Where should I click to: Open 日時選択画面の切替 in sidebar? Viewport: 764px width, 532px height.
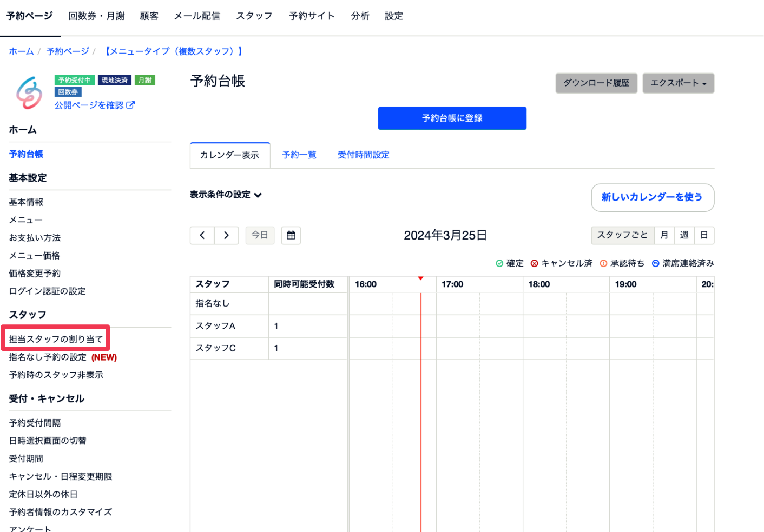pyautogui.click(x=48, y=441)
